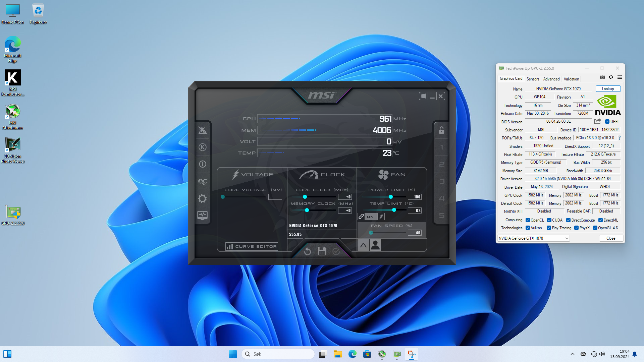644x362 pixels.
Task: Click the power limit priority lightning button
Action: coord(381,217)
